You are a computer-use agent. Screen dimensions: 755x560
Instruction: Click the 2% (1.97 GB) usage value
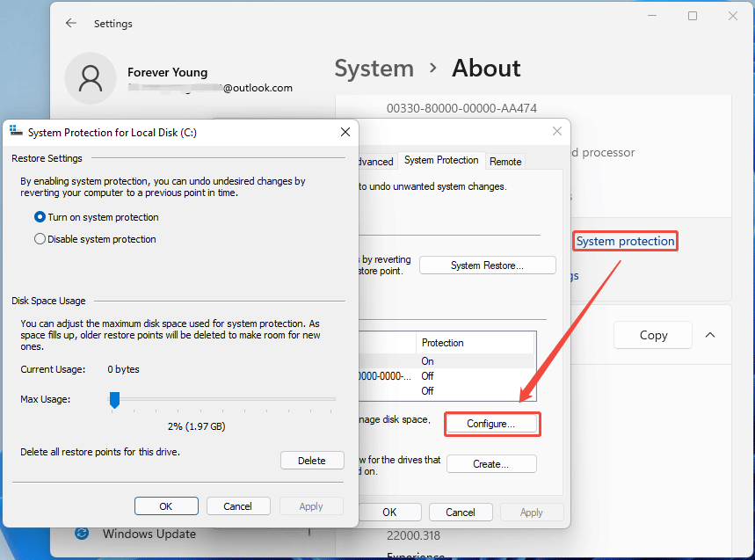[197, 426]
